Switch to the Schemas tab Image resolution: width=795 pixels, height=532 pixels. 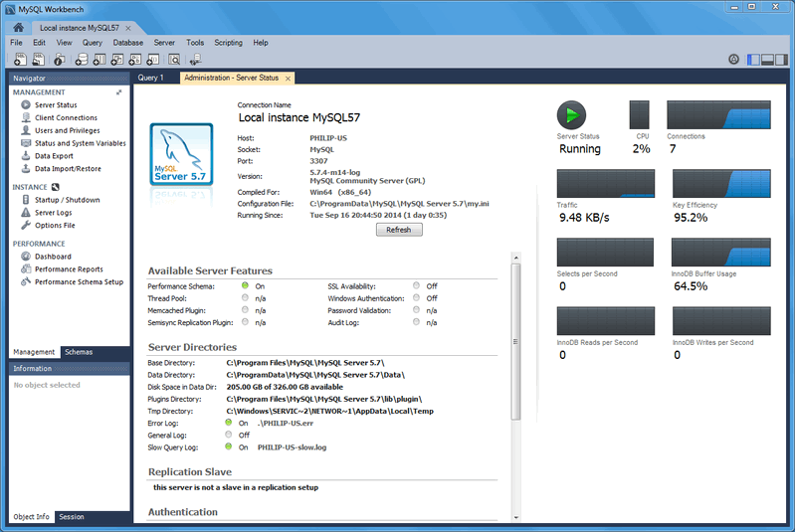click(79, 352)
